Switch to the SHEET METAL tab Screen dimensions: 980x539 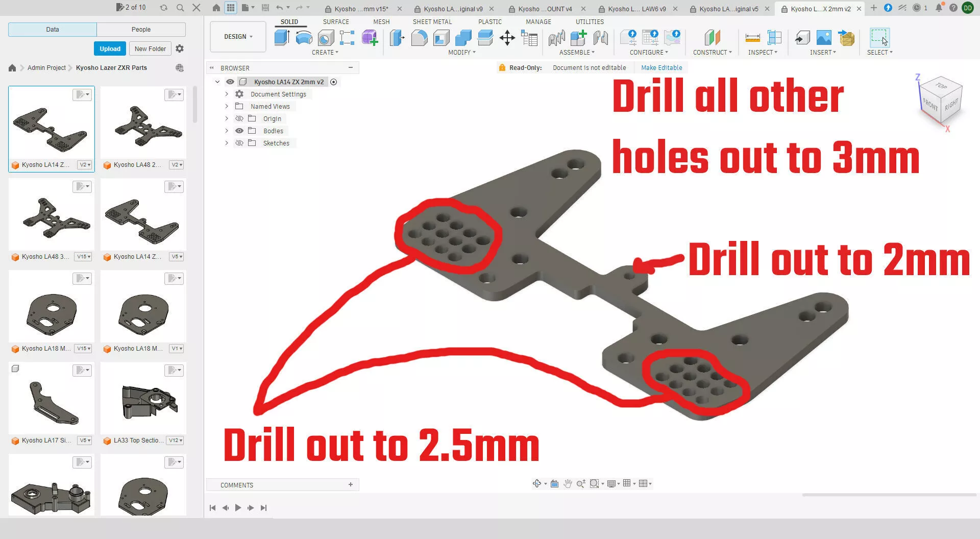click(x=432, y=22)
